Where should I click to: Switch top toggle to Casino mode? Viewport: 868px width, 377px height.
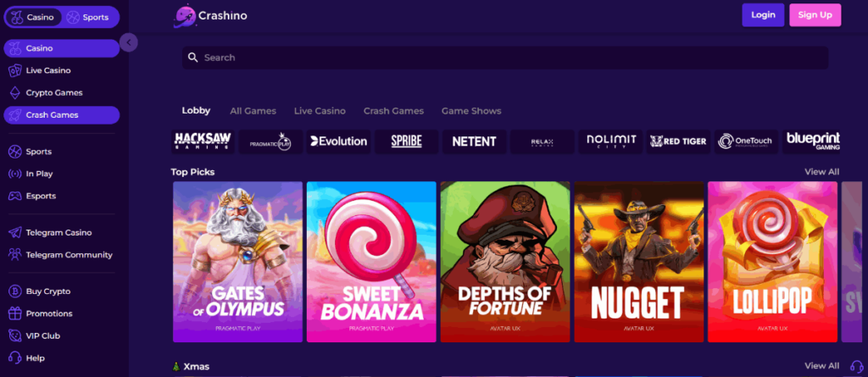34,17
